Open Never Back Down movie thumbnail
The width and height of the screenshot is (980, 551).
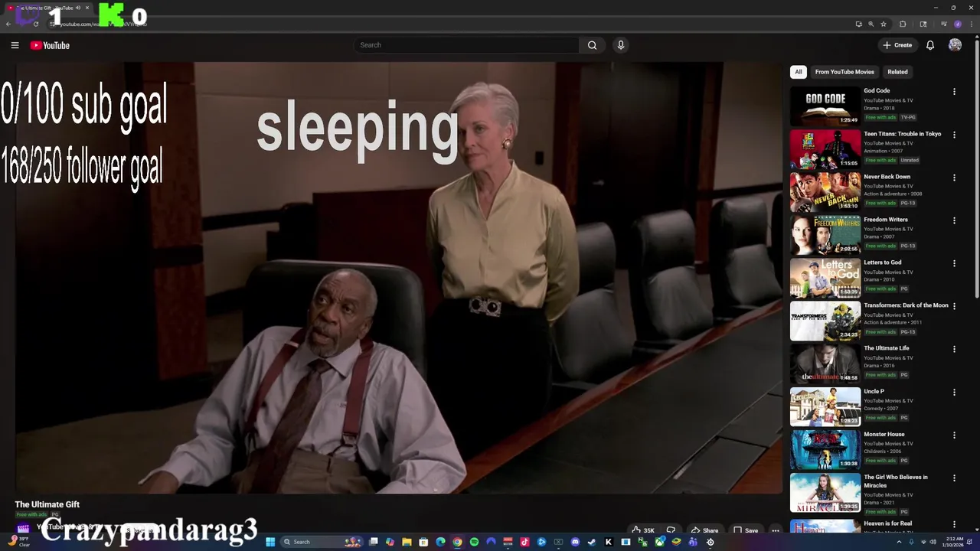825,191
